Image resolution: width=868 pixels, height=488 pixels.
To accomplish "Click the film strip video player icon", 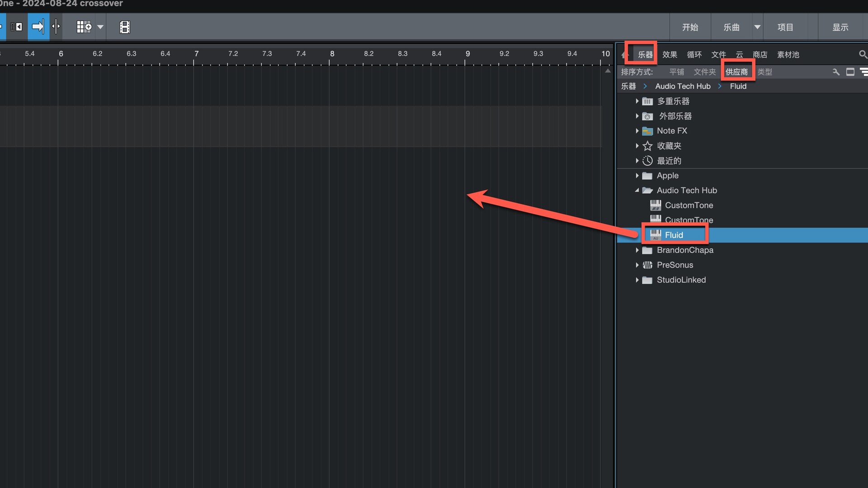I will (125, 27).
